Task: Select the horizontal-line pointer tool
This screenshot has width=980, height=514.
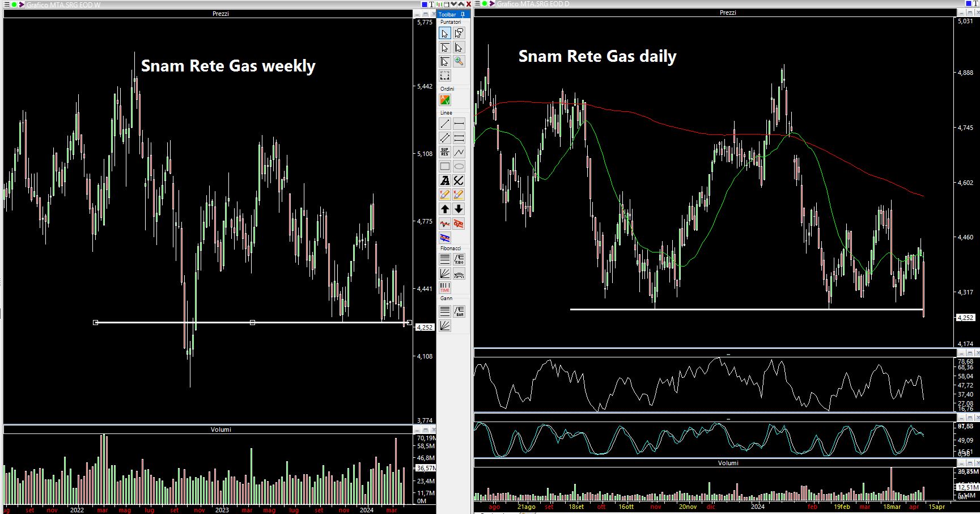Action: [x=445, y=47]
